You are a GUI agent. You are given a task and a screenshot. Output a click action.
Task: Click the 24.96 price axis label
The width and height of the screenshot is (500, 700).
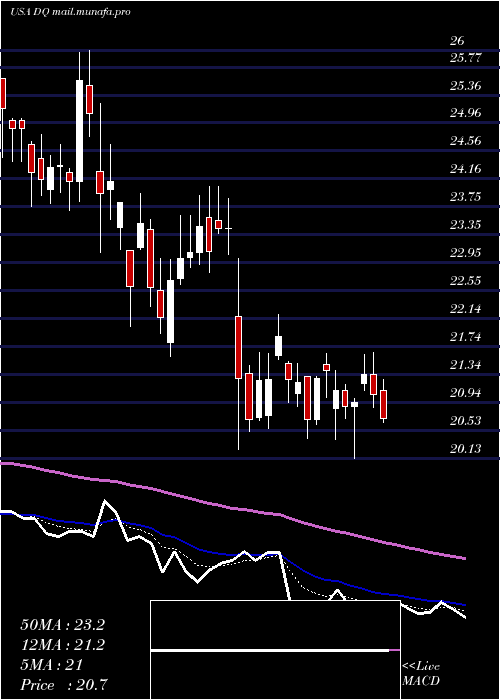pos(467,112)
